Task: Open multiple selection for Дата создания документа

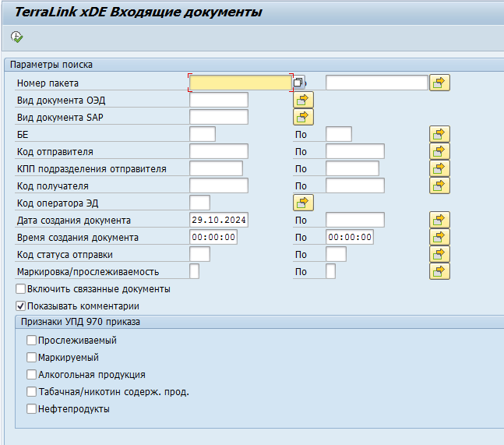Action: coord(439,220)
